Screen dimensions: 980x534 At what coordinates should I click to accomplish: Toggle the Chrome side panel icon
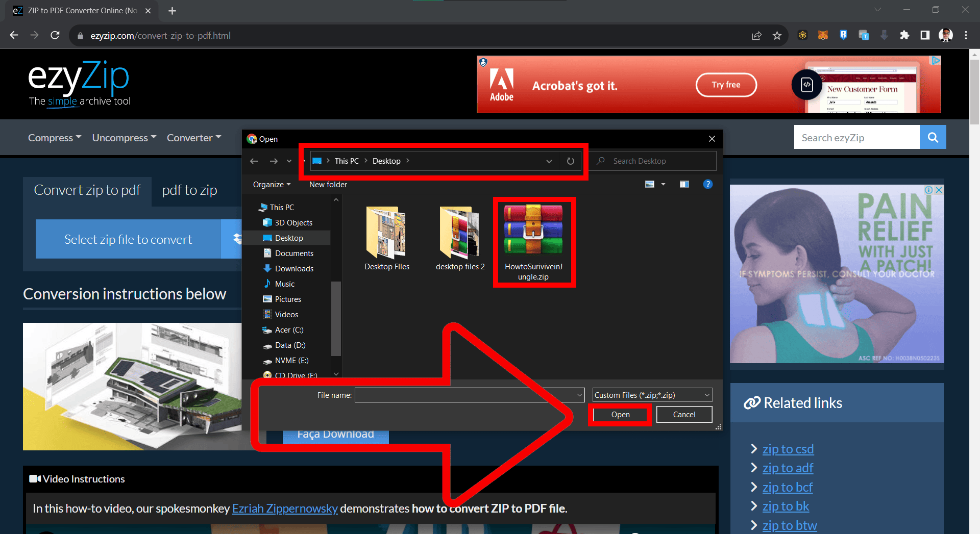click(x=924, y=35)
